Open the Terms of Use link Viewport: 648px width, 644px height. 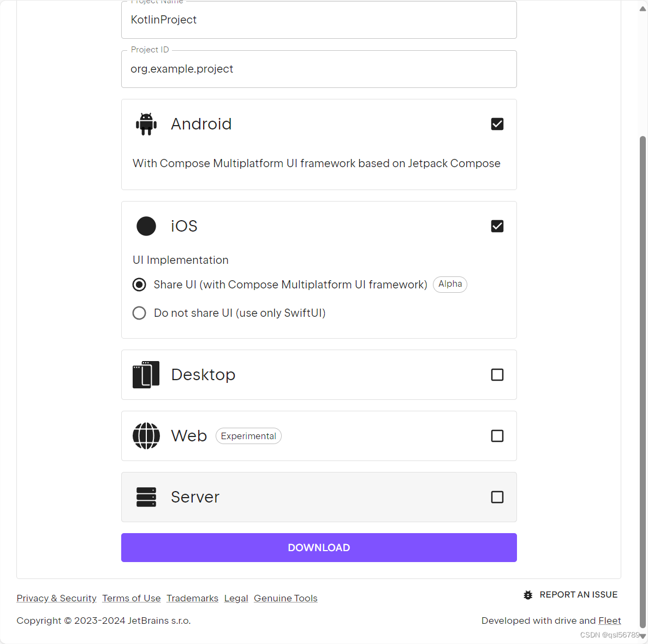click(x=131, y=598)
